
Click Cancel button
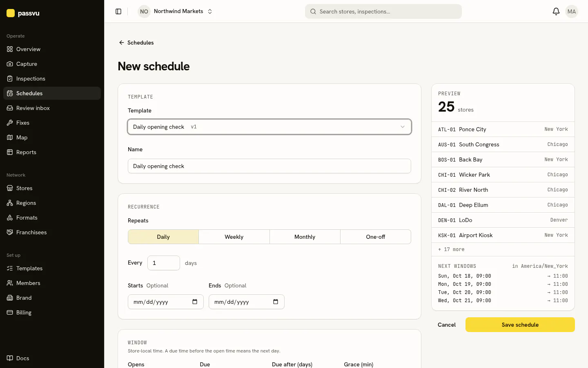(x=447, y=325)
